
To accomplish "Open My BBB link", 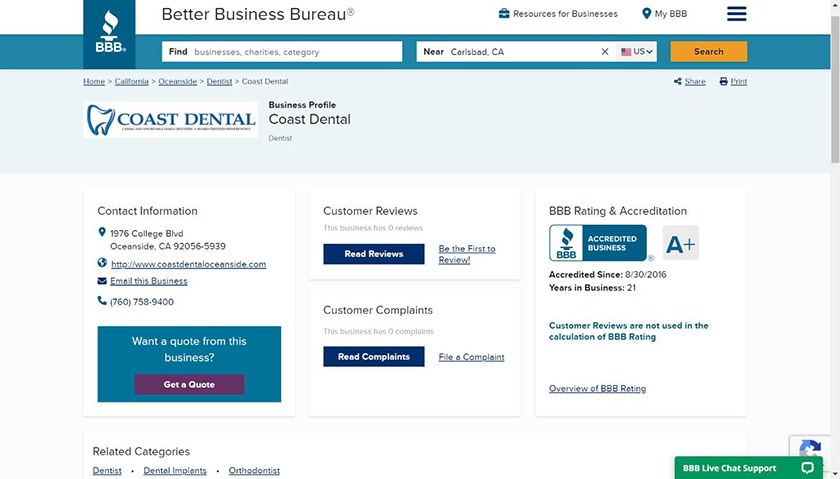I will pyautogui.click(x=671, y=13).
